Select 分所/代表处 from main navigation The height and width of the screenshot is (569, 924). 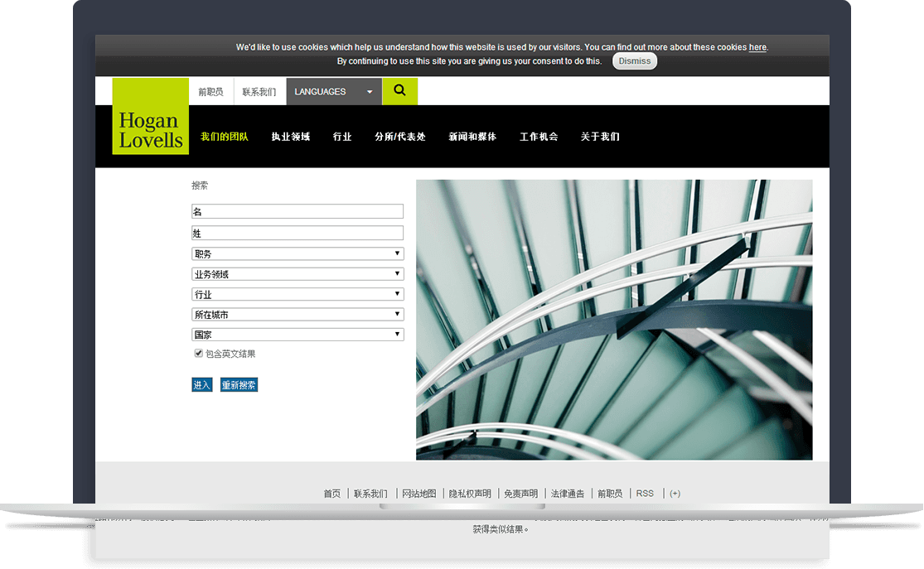point(399,137)
